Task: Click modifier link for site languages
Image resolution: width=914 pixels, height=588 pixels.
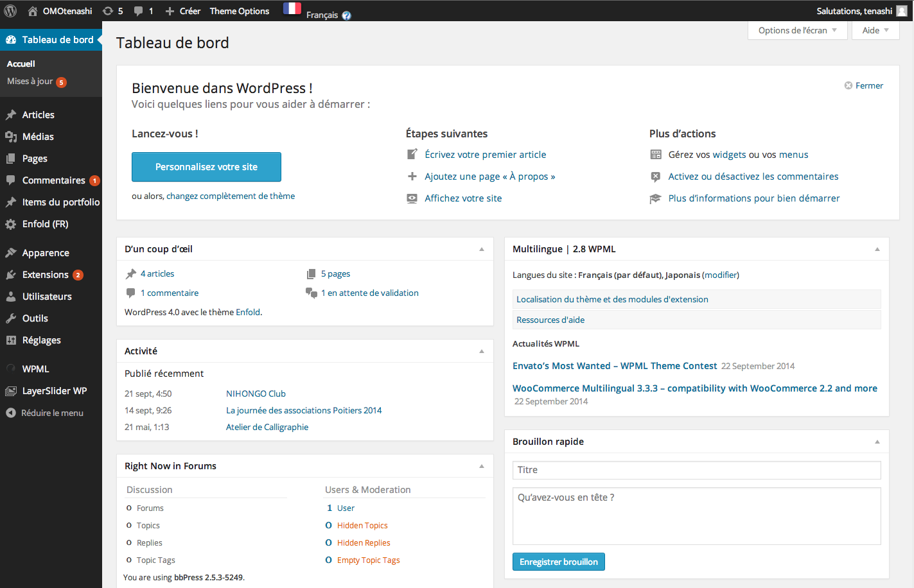Action: pos(721,275)
